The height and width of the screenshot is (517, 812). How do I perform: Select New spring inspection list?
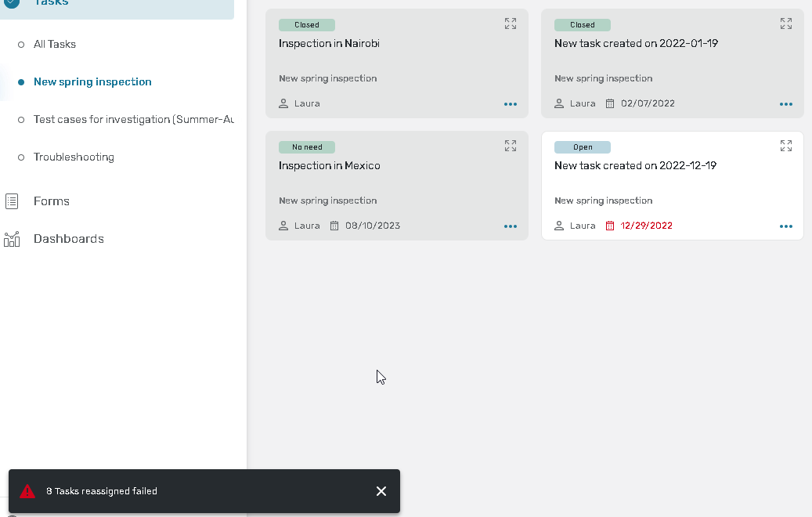[x=92, y=82]
